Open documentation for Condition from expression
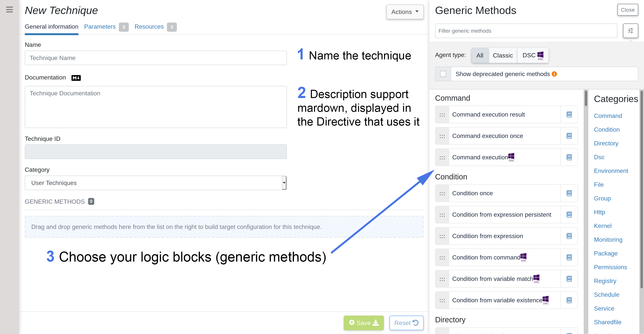644x334 pixels. click(569, 236)
